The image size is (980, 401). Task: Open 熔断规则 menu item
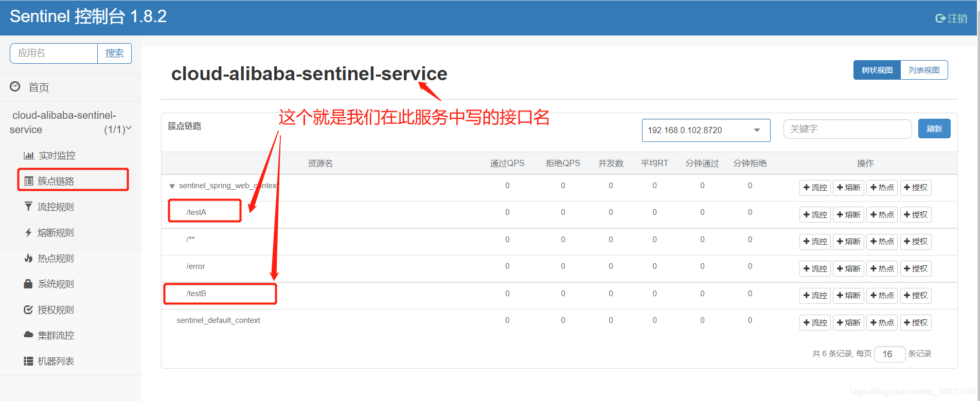coord(56,232)
